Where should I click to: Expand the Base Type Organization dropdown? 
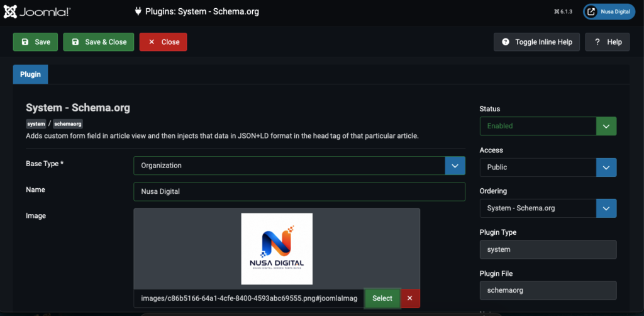tap(299, 166)
